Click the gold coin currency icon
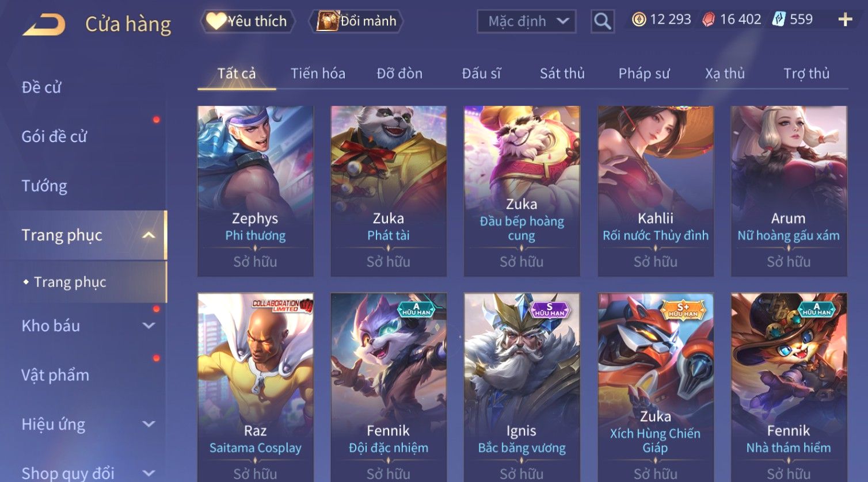This screenshot has width=868, height=482. tap(639, 20)
